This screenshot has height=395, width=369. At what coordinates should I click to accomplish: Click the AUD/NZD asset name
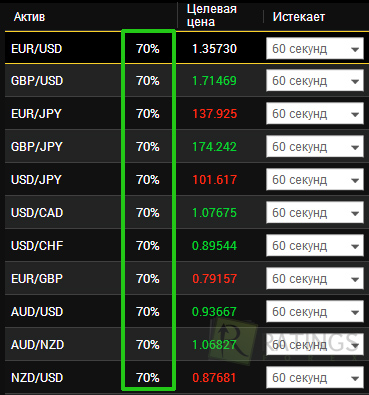pos(37,345)
